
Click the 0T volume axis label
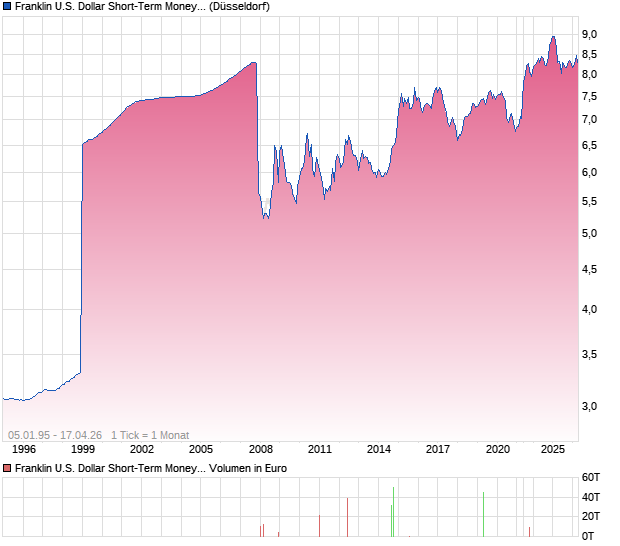(x=588, y=536)
